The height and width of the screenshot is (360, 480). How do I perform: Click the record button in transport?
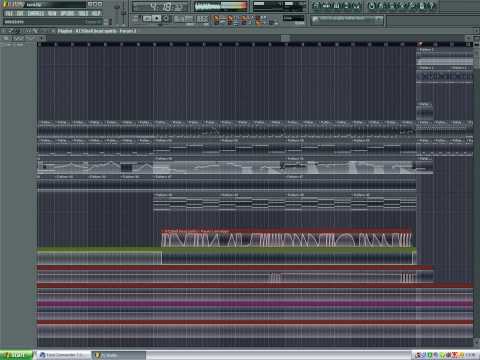(x=166, y=19)
